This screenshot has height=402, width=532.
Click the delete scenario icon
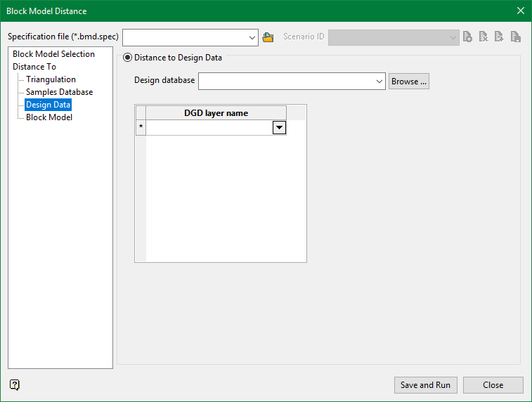[484, 37]
